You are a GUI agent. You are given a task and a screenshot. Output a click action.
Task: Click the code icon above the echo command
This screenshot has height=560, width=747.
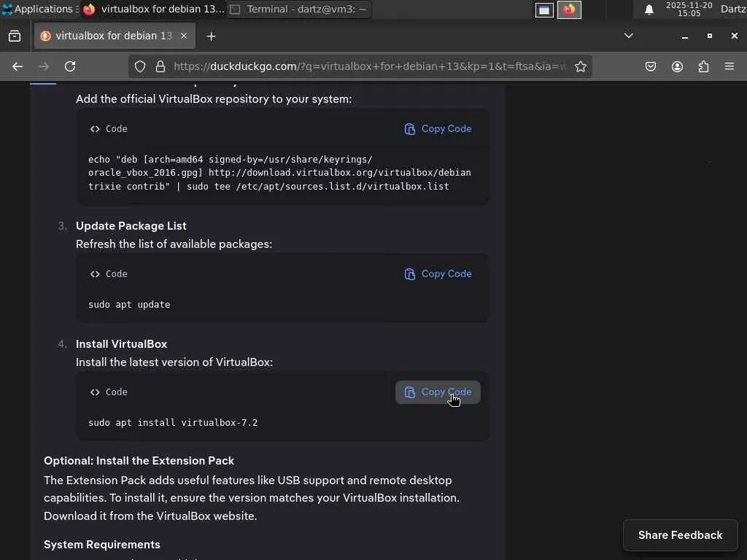95,129
